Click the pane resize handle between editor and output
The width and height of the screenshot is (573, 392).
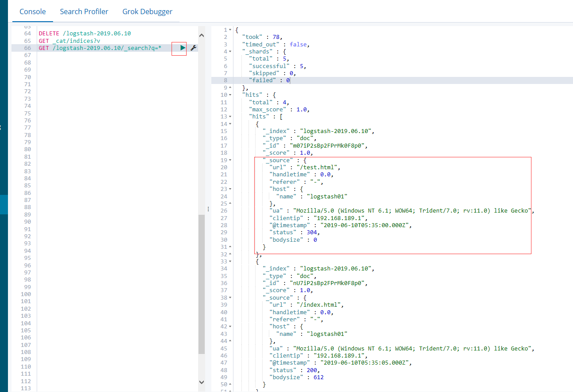pyautogui.click(x=208, y=209)
